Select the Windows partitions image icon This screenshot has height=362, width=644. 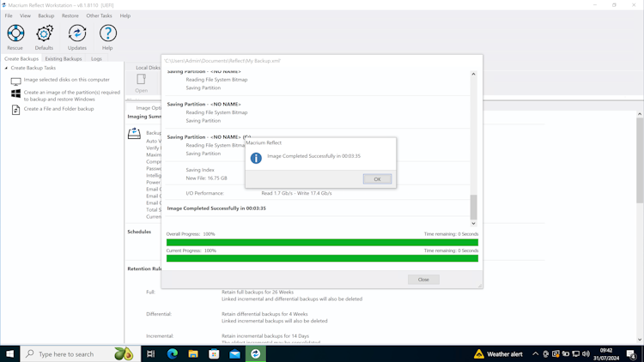click(15, 94)
